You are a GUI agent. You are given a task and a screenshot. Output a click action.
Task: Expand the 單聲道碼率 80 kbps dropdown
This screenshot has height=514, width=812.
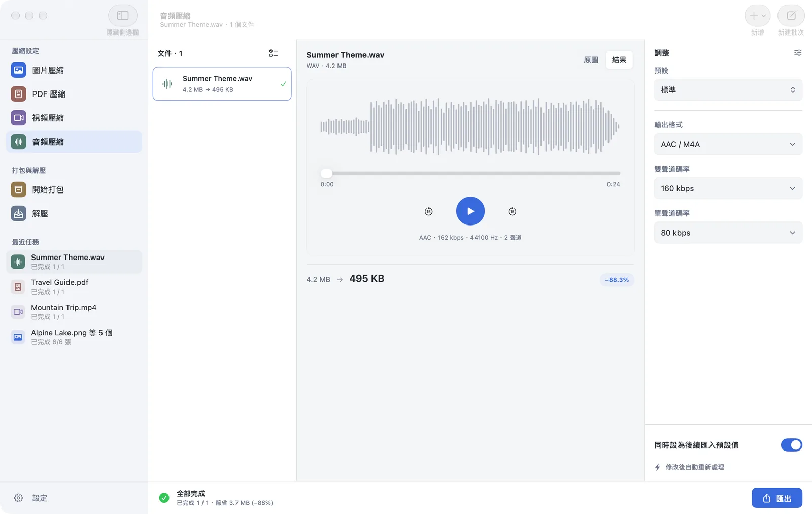(728, 233)
